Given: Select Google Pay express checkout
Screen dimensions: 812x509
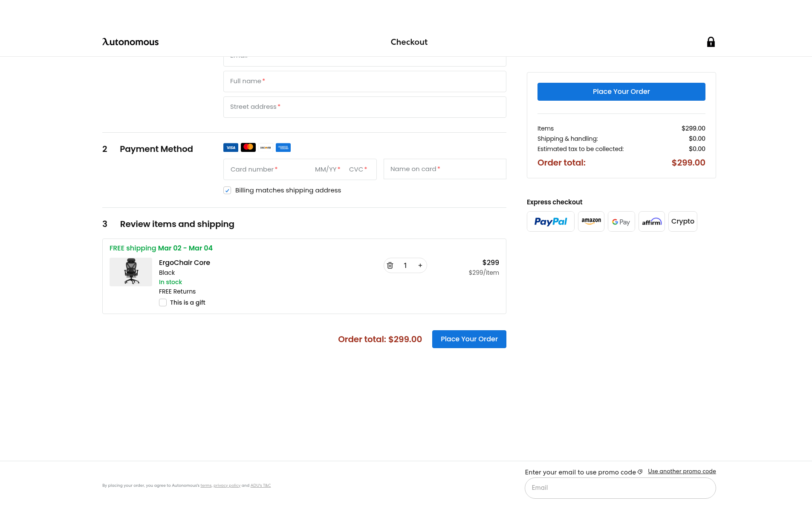Looking at the screenshot, I should (621, 221).
